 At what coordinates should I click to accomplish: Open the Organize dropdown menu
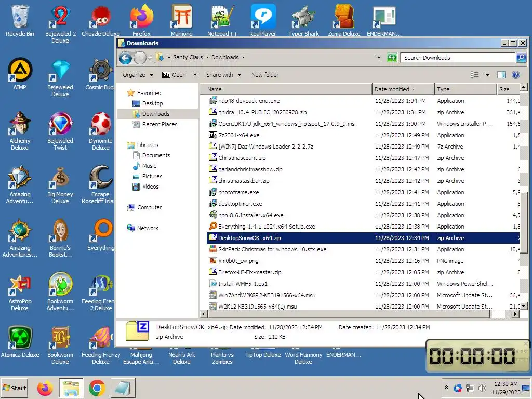coord(138,75)
